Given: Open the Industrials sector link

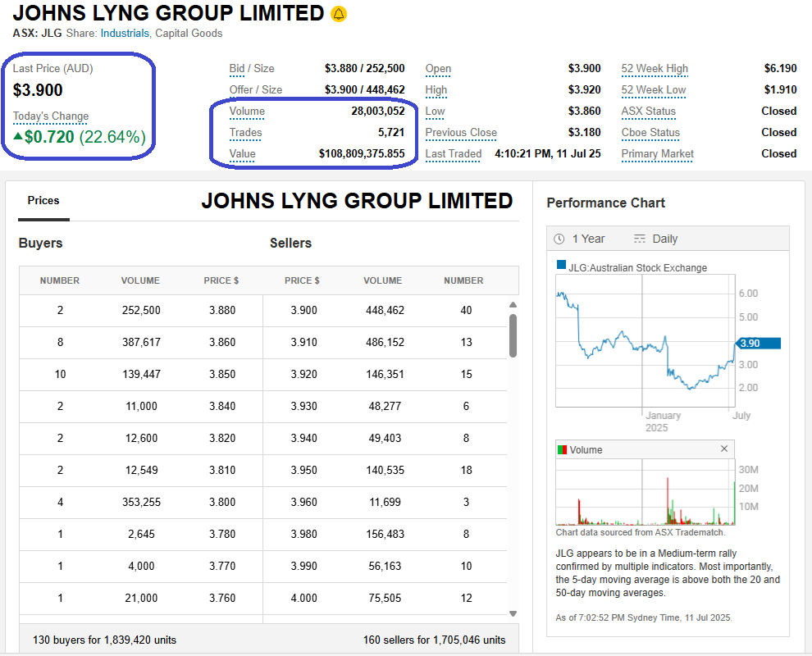Looking at the screenshot, I should (x=125, y=34).
